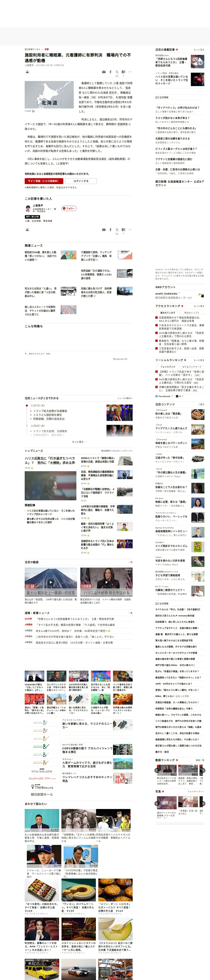The height and width of the screenshot is (980, 210).
Task: Click the X share icon above 関連ニュース
Action: point(117,229)
